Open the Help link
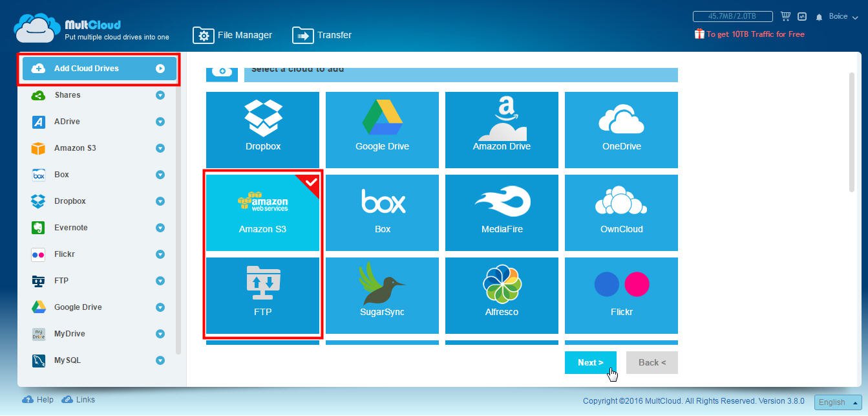Viewport: 868px width, 416px height. 38,400
